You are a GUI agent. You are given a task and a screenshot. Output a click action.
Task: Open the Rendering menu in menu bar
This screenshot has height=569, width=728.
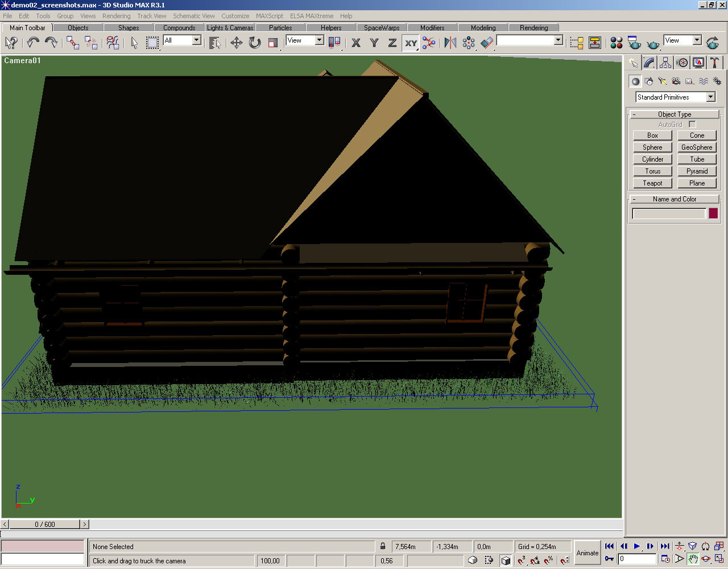click(116, 16)
